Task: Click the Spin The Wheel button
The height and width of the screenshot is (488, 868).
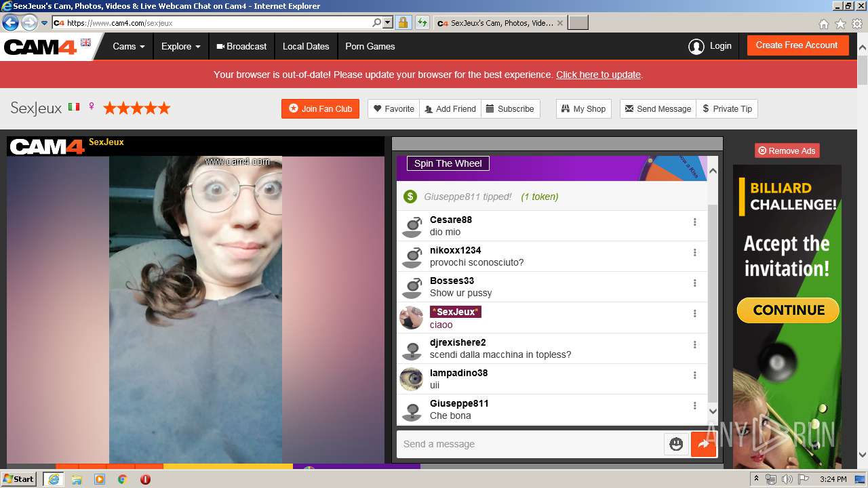Action: click(x=448, y=163)
